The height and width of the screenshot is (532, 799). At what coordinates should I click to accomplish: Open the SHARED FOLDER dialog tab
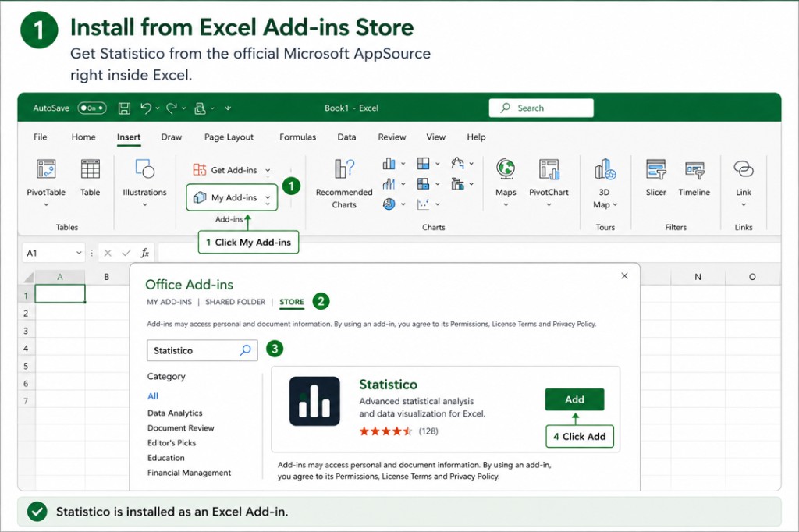tap(235, 302)
